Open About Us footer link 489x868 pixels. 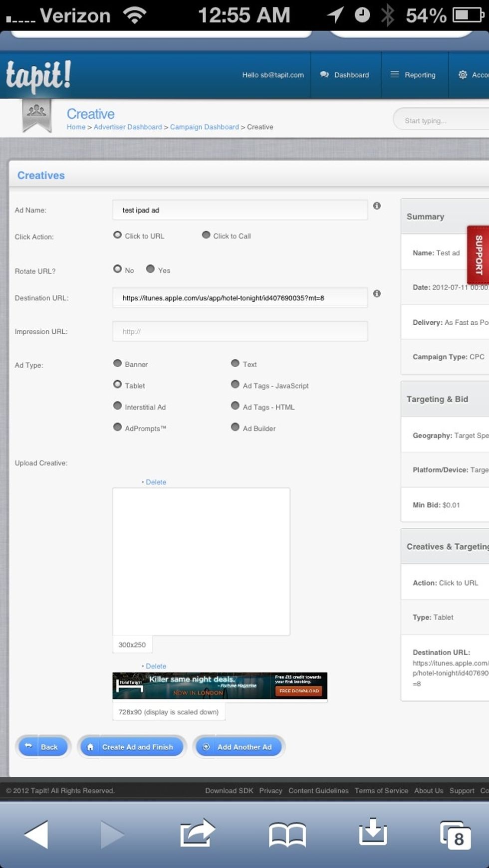429,791
